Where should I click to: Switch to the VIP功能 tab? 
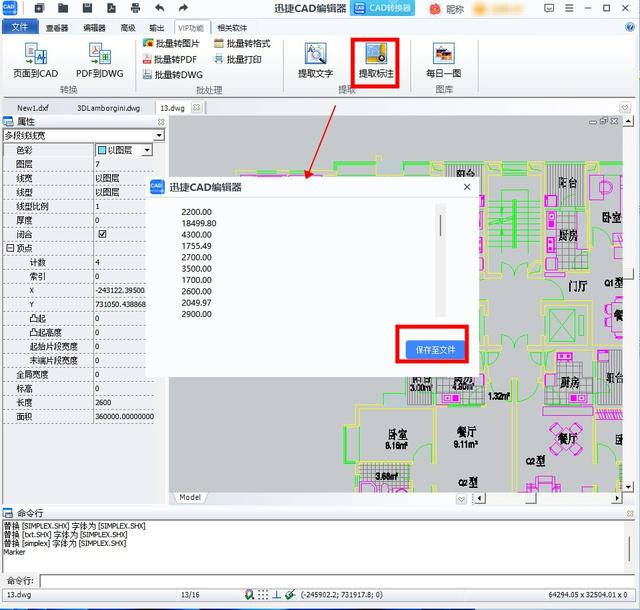(x=191, y=28)
